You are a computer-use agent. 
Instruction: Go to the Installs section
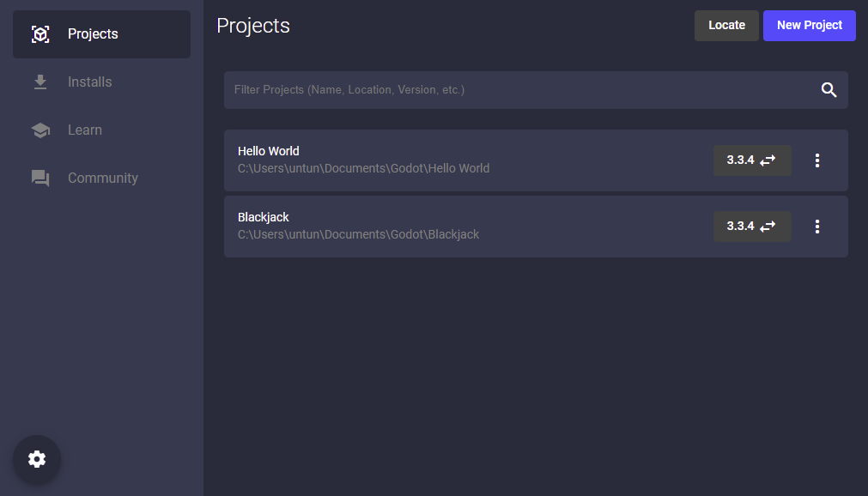coord(102,82)
